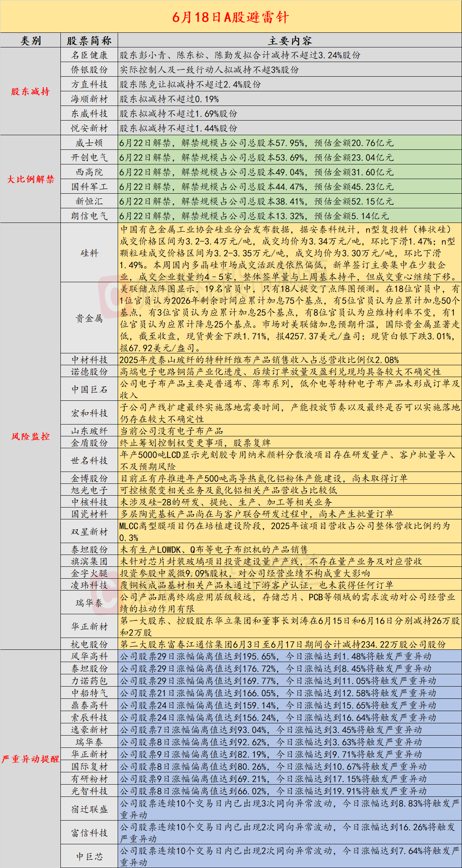Click the 光智科技 cell
This screenshot has width=462, height=868.
pos(89,791)
